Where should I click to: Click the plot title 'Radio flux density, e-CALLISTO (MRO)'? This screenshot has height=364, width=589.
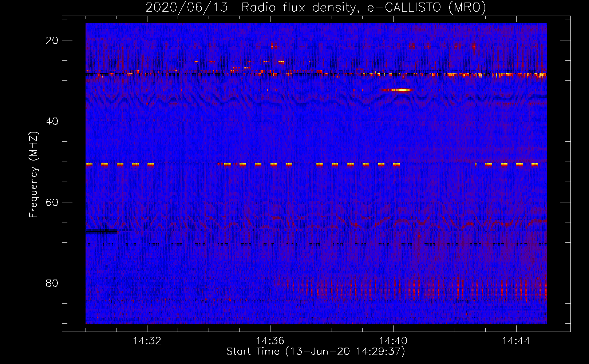pos(364,8)
